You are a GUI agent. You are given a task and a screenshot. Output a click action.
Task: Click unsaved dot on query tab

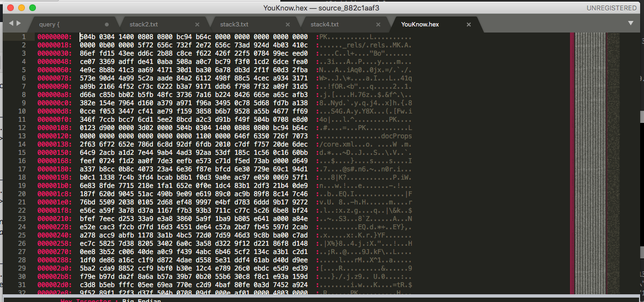coord(107,25)
